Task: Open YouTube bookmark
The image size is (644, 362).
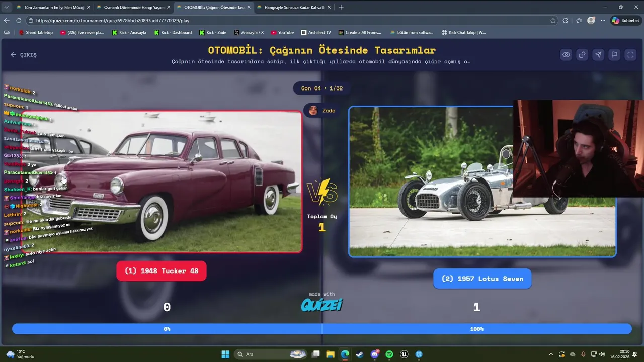Action: click(x=282, y=32)
